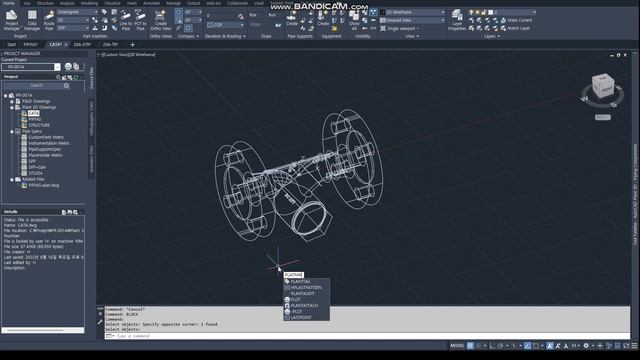640x360 pixels.
Task: Open the Single viewport dropdown
Action: (400, 29)
